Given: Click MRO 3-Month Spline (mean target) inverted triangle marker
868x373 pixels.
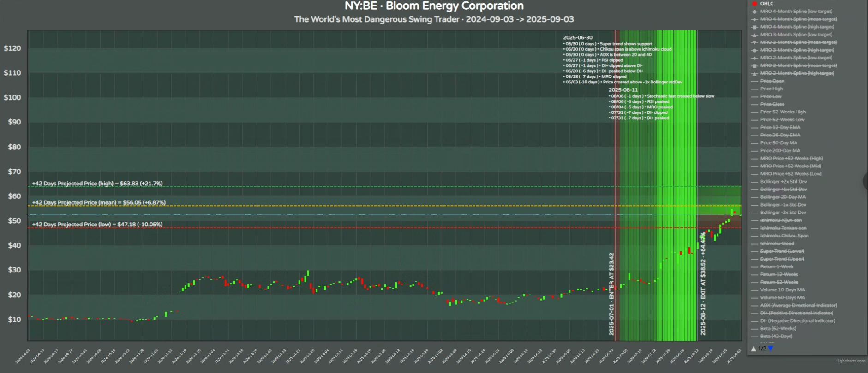Looking at the screenshot, I should (x=754, y=42).
